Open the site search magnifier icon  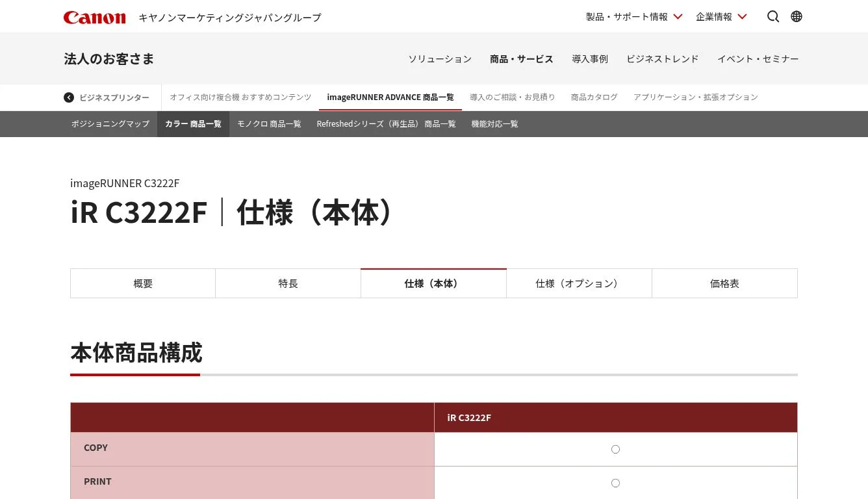772,17
